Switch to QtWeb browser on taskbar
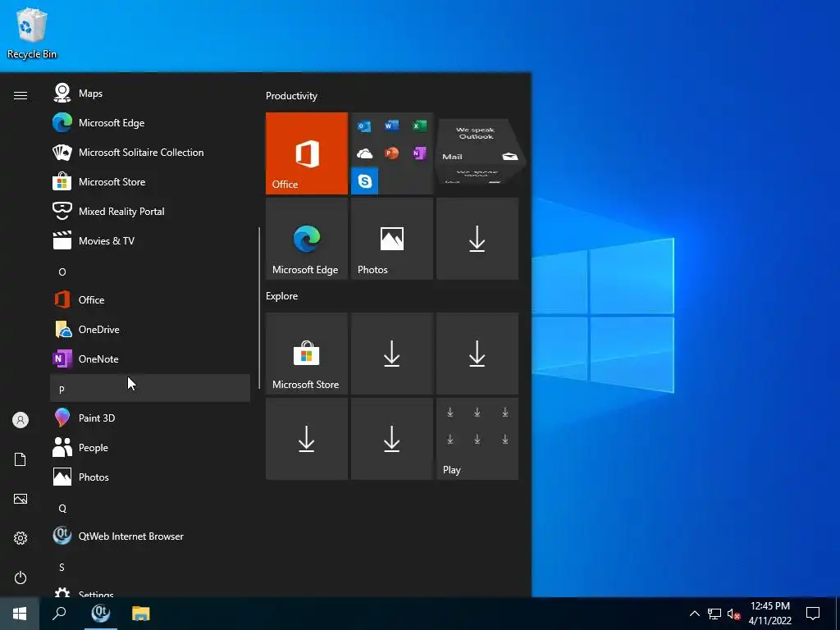This screenshot has height=630, width=840. tap(100, 614)
